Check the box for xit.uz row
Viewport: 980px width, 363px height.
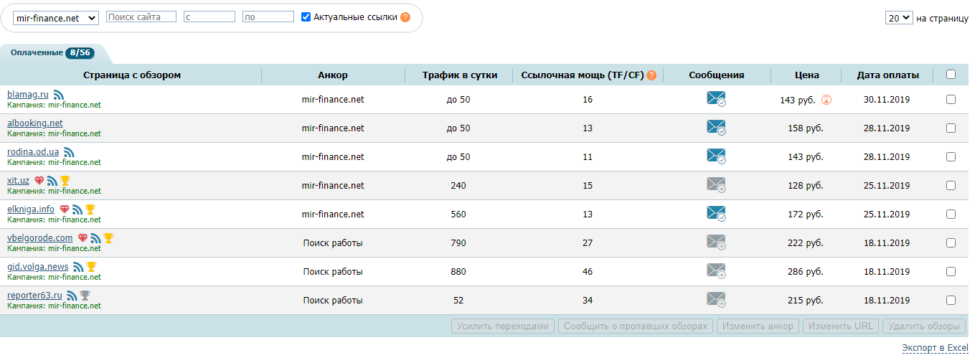click(951, 186)
